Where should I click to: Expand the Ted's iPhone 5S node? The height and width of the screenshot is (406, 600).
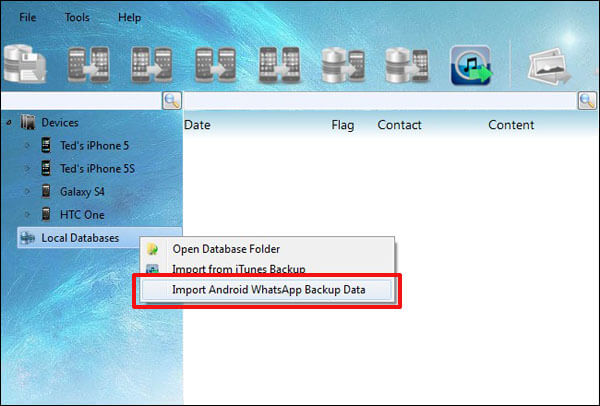(27, 168)
